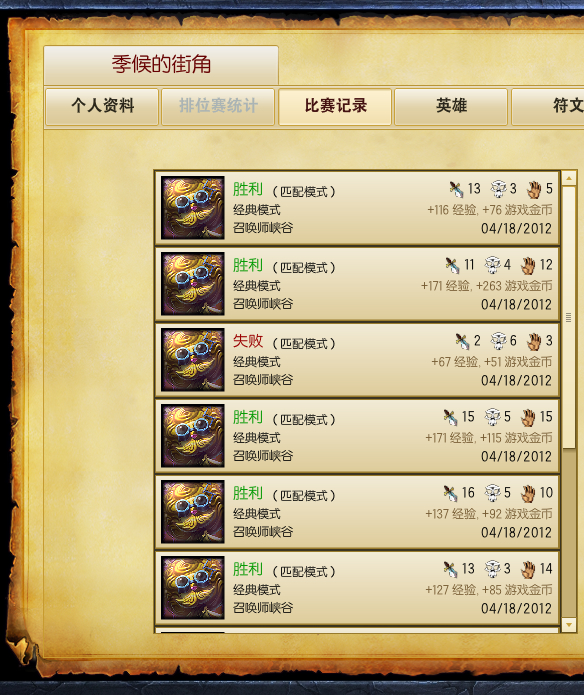
Task: Click the hand icon beside 5 in the first match
Action: tap(534, 190)
